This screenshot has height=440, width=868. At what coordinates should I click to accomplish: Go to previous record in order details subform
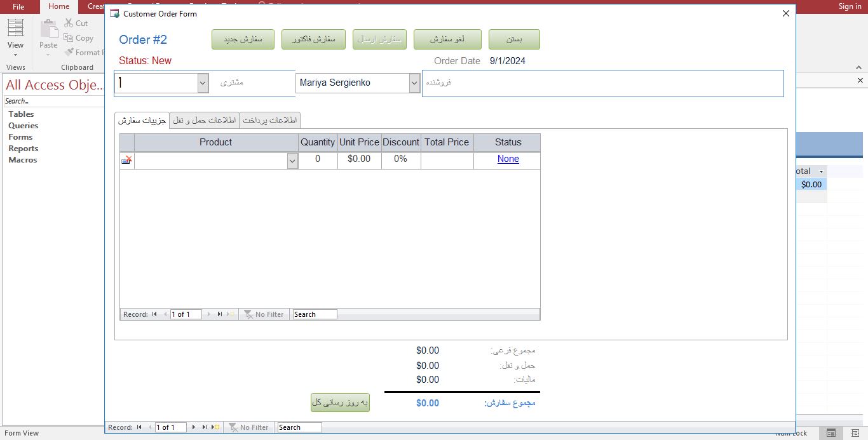pos(165,314)
